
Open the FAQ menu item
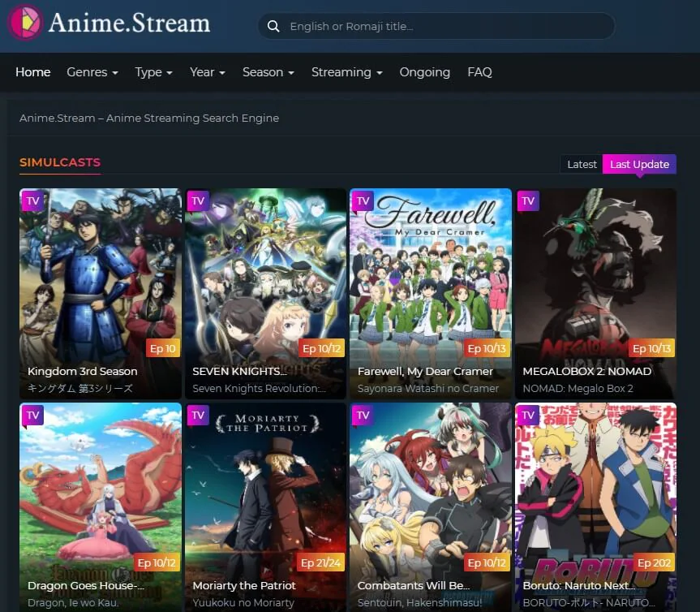pyautogui.click(x=479, y=72)
